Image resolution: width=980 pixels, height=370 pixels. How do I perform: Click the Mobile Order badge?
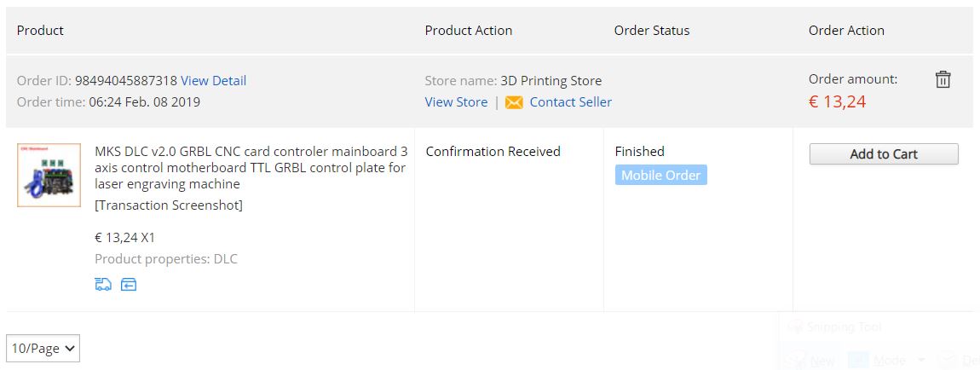(x=660, y=176)
